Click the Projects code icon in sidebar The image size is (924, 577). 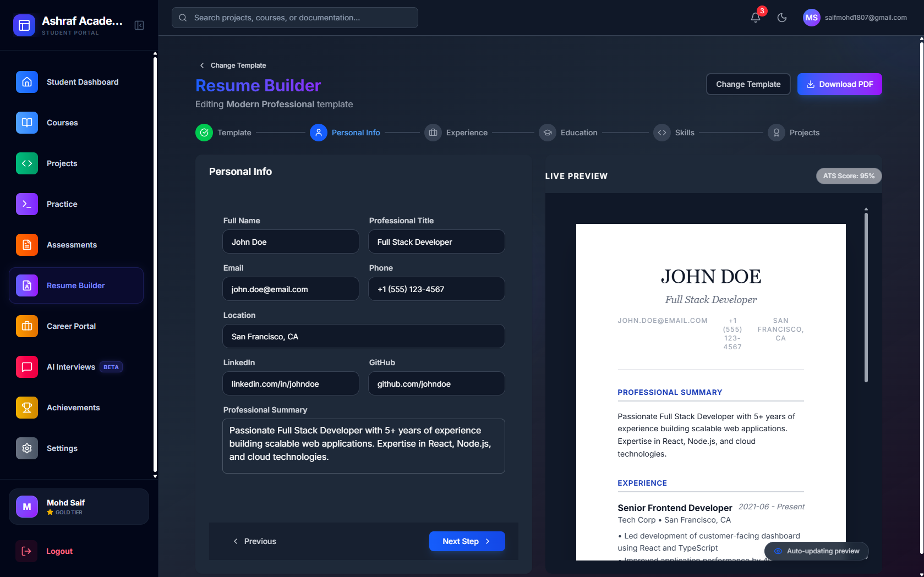(27, 163)
